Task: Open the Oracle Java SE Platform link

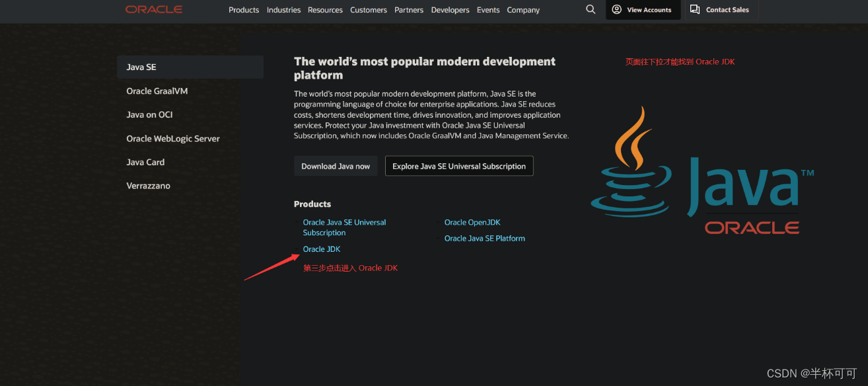Action: click(485, 239)
